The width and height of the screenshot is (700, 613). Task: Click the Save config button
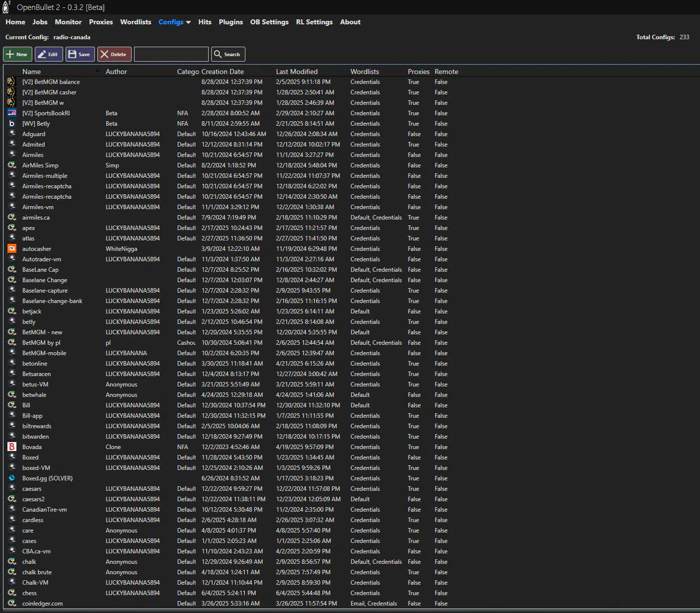tap(80, 54)
